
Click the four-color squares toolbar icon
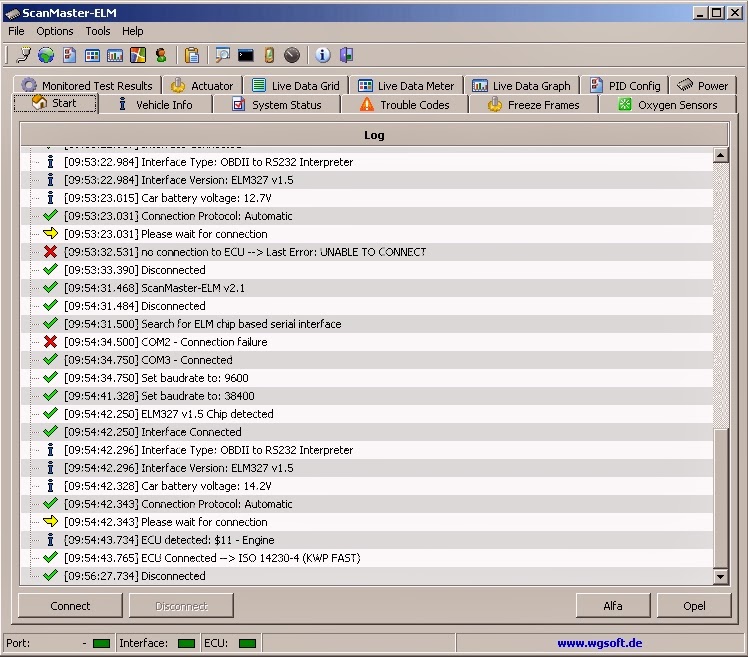coord(138,55)
